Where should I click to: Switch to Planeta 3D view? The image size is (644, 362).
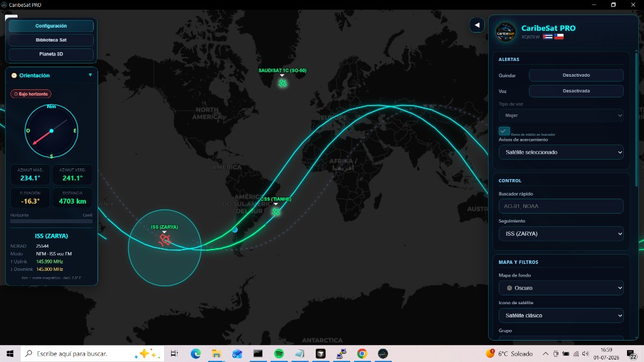click(x=51, y=54)
